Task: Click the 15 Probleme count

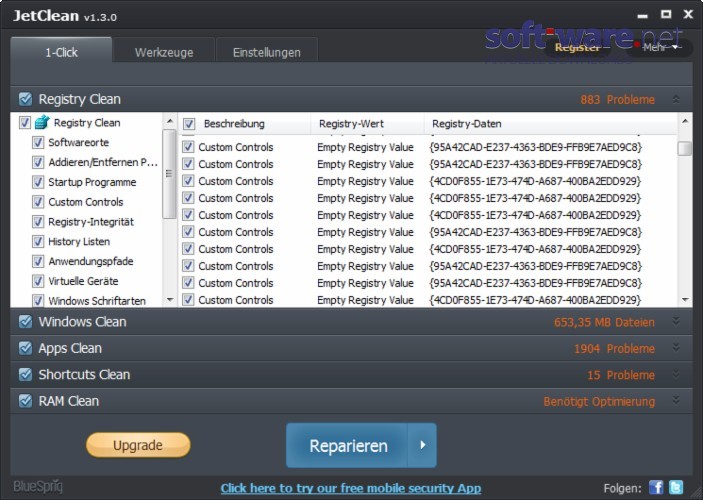Action: [x=621, y=375]
